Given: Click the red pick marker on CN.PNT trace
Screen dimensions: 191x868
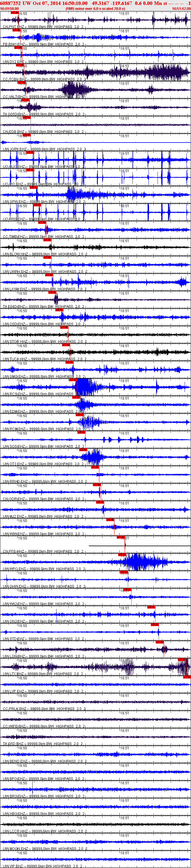Looking at the screenshot, I should pos(15,12).
